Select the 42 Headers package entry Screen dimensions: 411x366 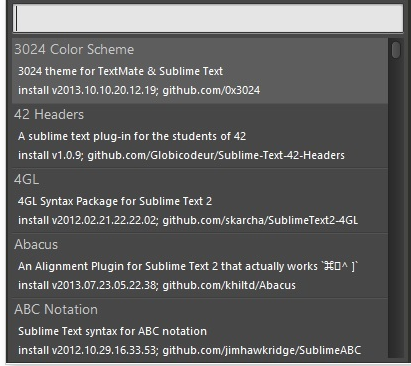[200, 135]
